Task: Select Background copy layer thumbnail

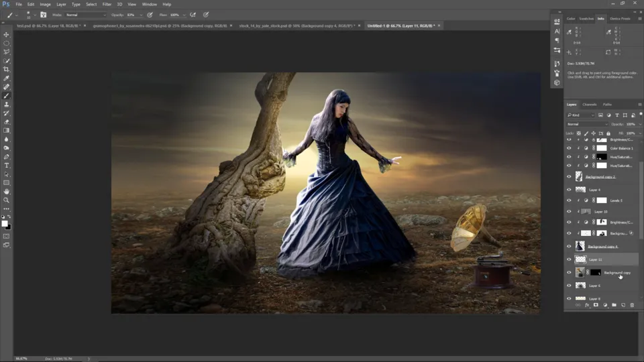Action: 580,272
